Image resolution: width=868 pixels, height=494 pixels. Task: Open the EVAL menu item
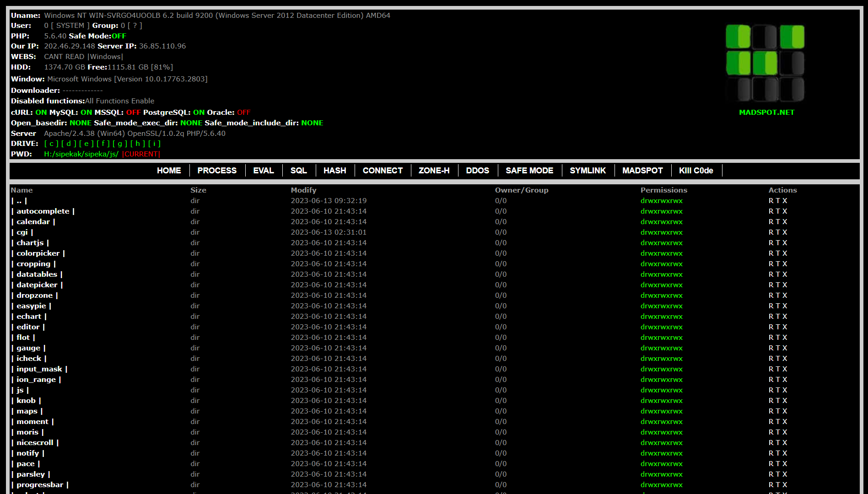pos(264,171)
